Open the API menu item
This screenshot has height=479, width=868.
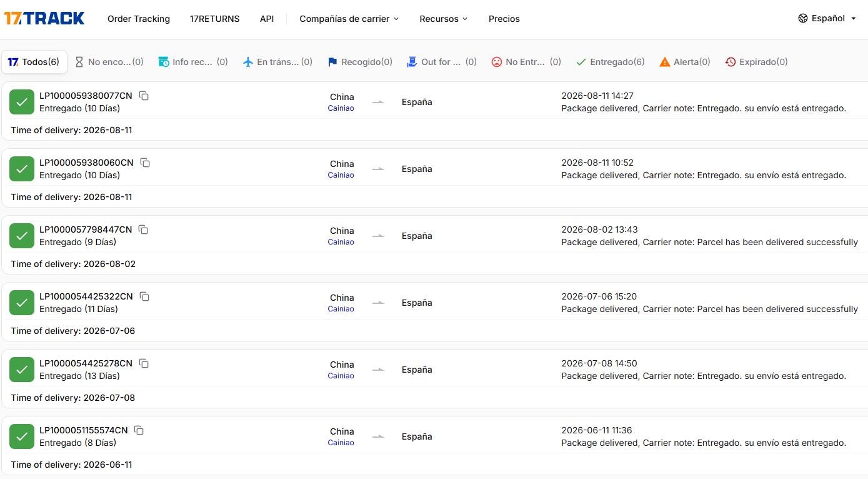pyautogui.click(x=267, y=19)
